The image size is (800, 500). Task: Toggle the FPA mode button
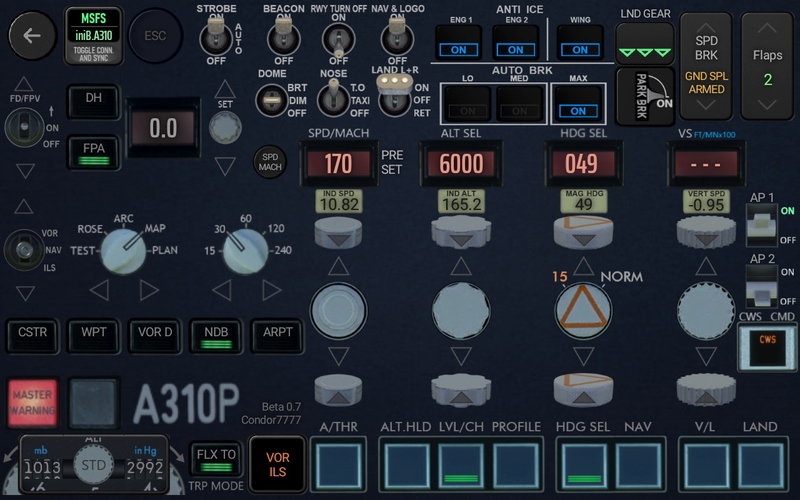pos(94,153)
